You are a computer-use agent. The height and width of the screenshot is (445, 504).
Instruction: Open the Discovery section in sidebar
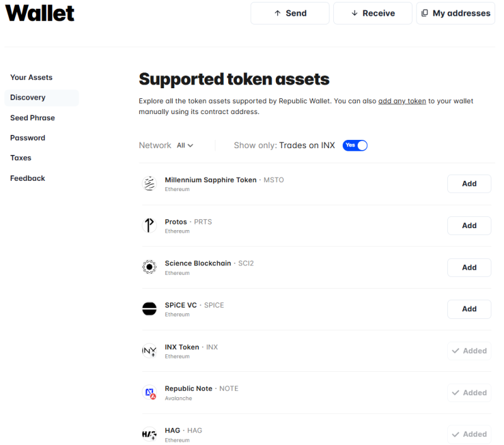tap(28, 98)
